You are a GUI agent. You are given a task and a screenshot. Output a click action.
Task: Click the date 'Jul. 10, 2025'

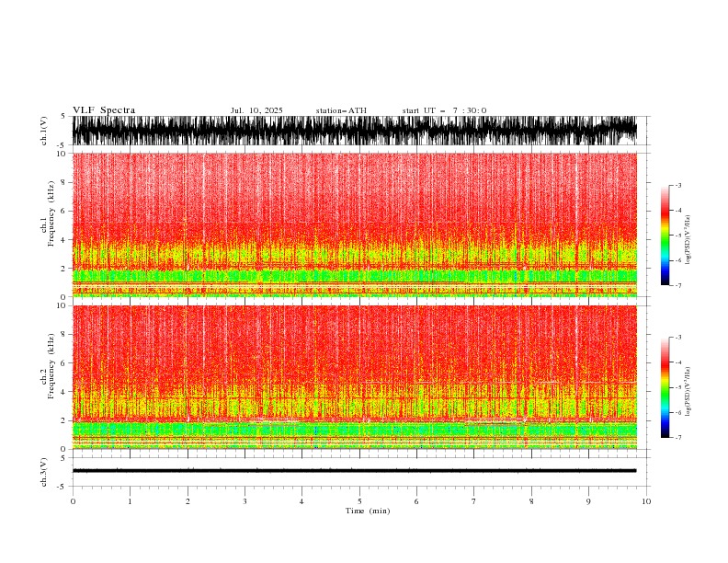pos(256,110)
